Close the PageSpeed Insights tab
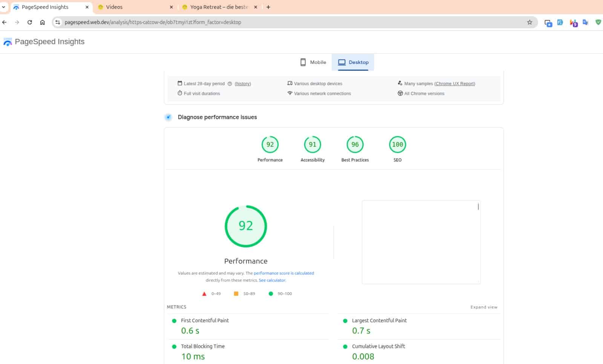This screenshot has height=364, width=603. (x=87, y=7)
